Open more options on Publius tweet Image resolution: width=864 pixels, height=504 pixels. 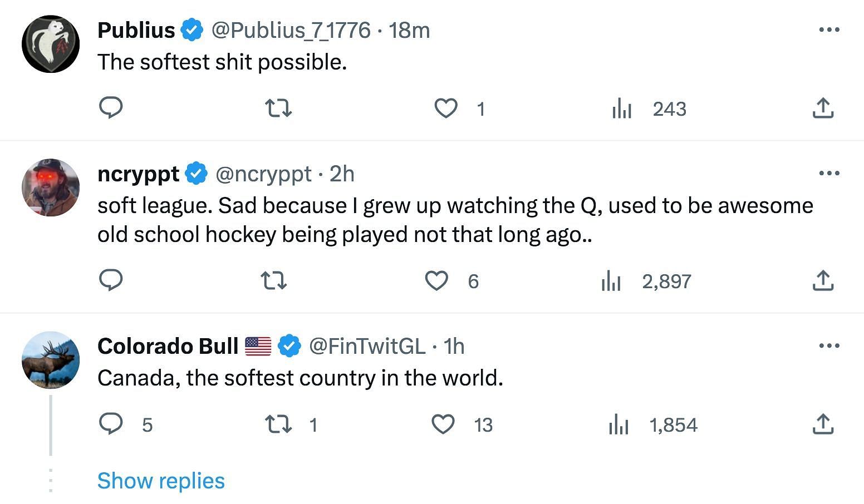[829, 30]
